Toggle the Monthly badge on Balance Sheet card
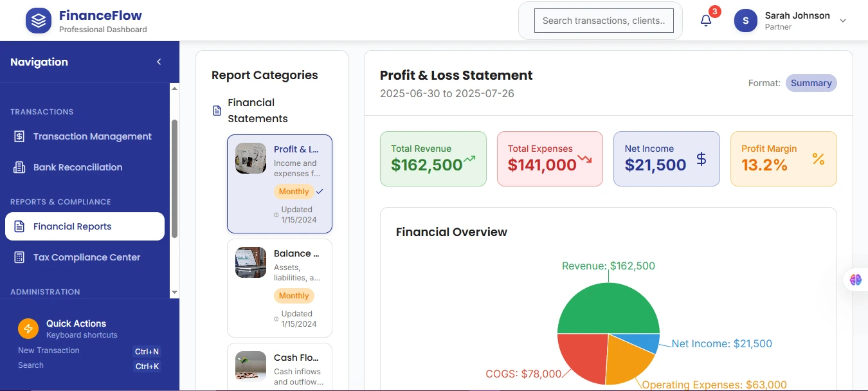Image resolution: width=868 pixels, height=391 pixels. (294, 295)
